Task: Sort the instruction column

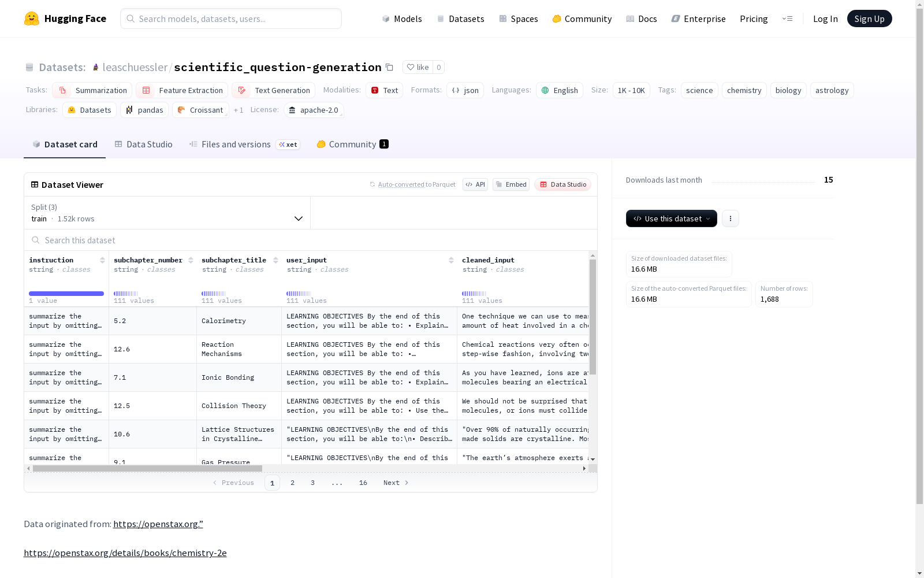Action: pyautogui.click(x=102, y=260)
